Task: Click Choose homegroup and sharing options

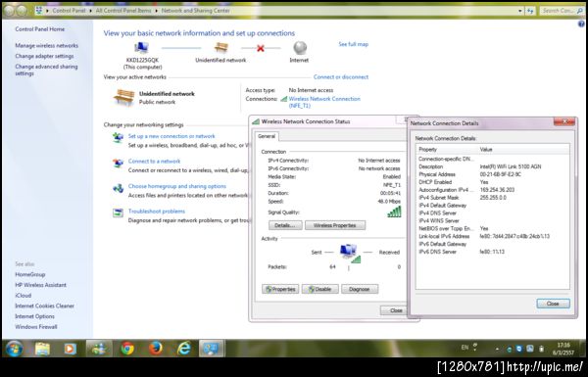Action: (177, 186)
